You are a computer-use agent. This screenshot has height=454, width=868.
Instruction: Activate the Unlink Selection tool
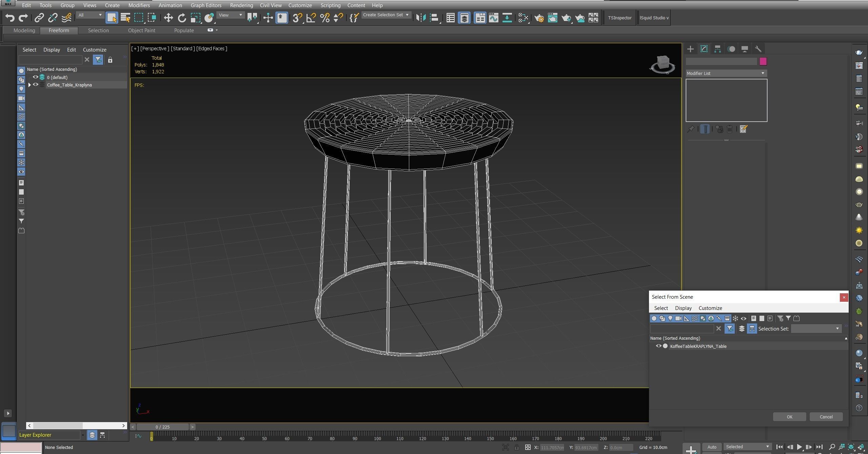53,18
